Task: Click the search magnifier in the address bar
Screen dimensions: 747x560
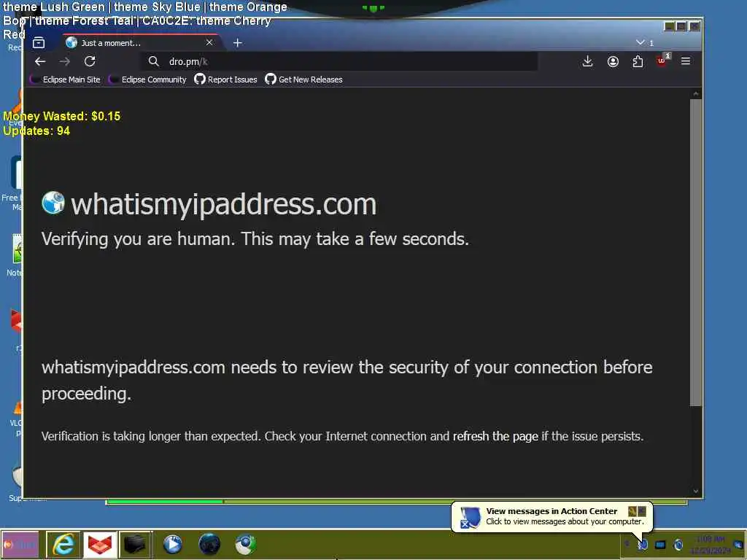Action: click(153, 61)
